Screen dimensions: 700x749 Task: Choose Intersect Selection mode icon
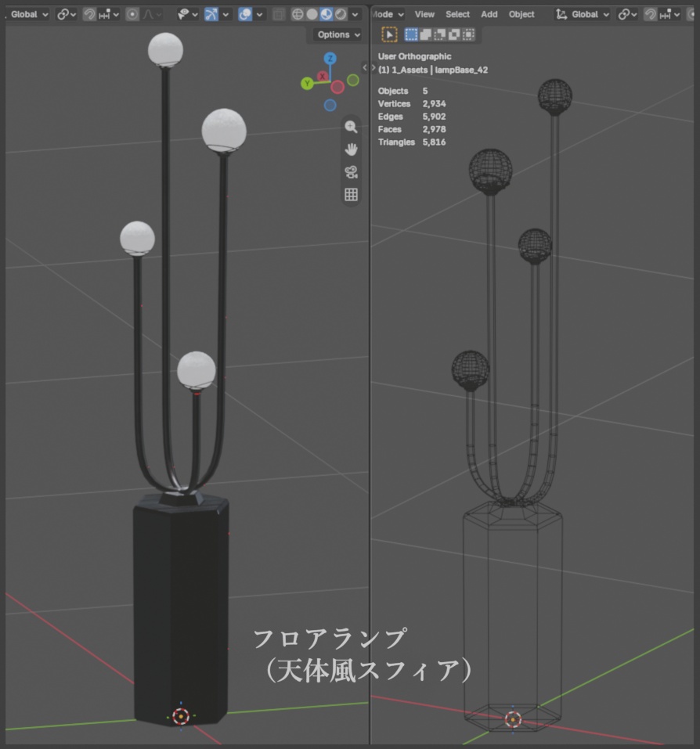(x=469, y=34)
